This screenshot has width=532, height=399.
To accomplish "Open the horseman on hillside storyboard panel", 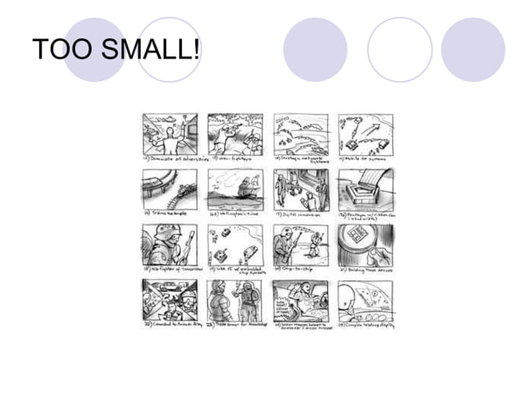I will pos(235,189).
